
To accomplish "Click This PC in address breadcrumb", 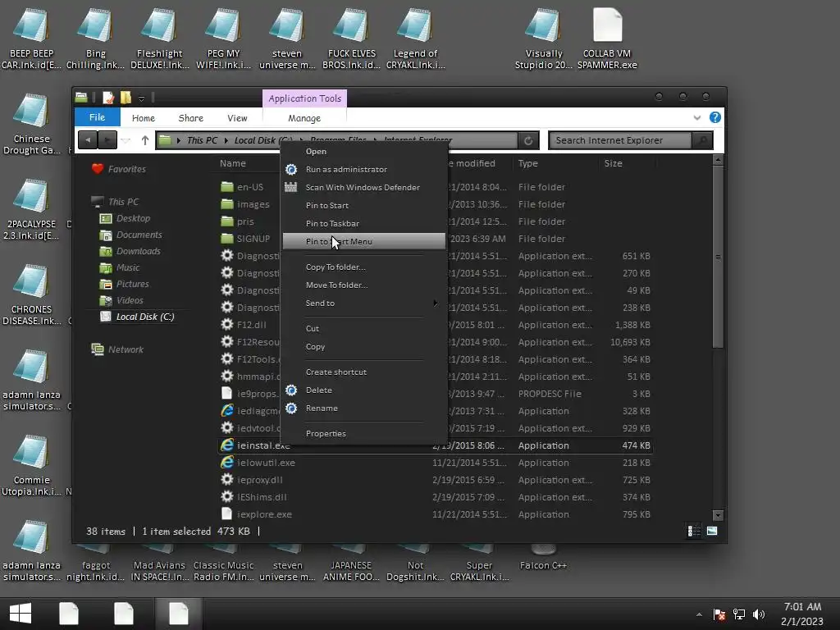I will click(x=202, y=140).
